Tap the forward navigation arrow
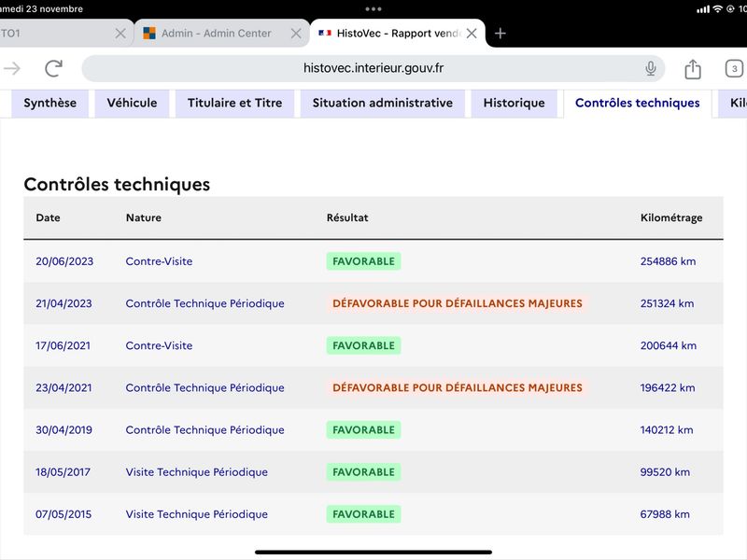The width and height of the screenshot is (747, 560). click(12, 68)
